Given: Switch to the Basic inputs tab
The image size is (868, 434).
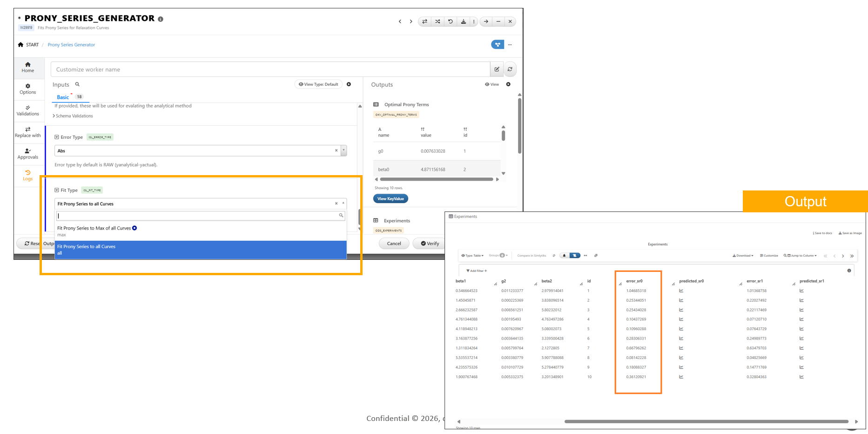Looking at the screenshot, I should tap(63, 97).
